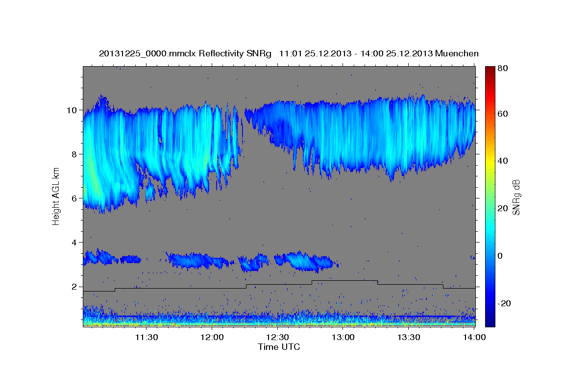Click the colorbar value 0
This screenshot has height=392, width=588.
501,256
